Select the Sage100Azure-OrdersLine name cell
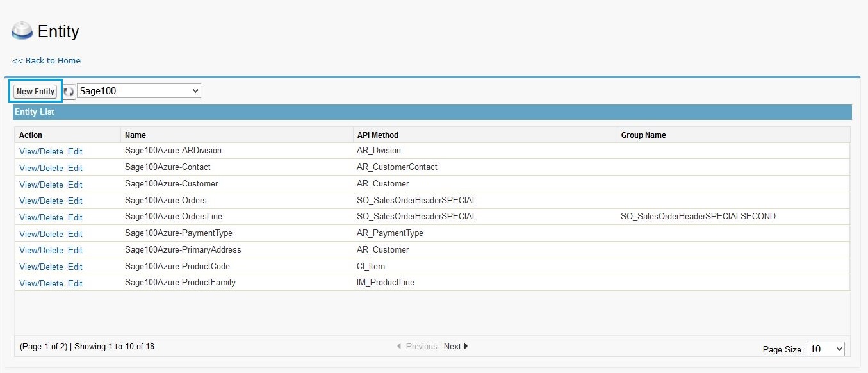 (237, 217)
